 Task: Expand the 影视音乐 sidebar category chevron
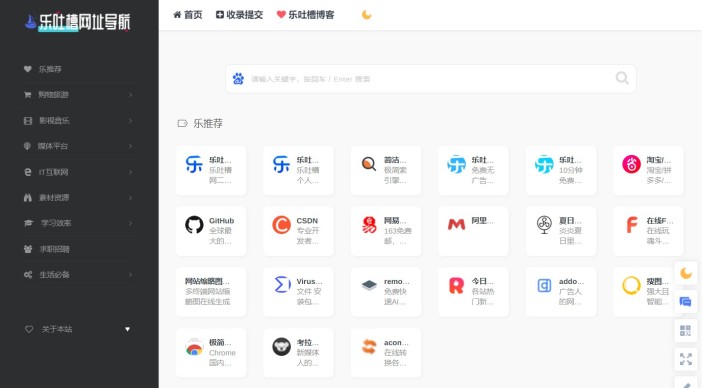pyautogui.click(x=130, y=120)
